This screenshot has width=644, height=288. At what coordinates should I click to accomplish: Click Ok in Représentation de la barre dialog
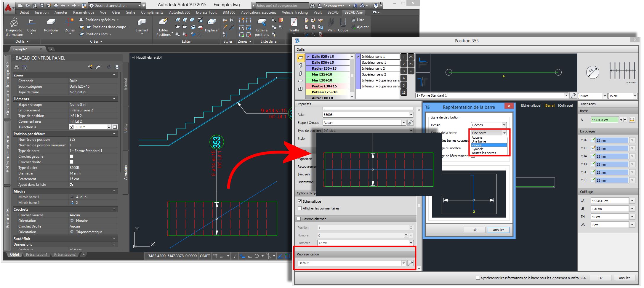click(475, 230)
